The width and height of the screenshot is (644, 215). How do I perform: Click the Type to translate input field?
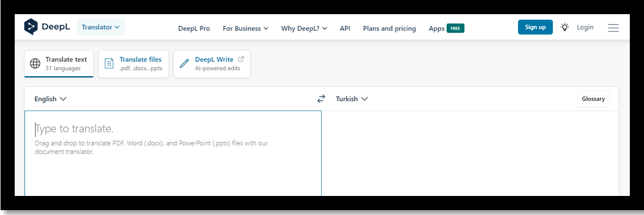pos(173,153)
